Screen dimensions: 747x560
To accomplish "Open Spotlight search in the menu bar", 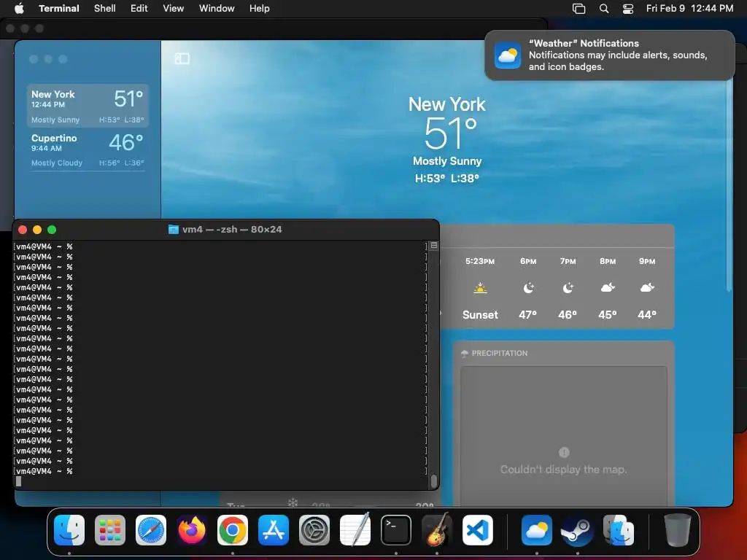I will [603, 8].
